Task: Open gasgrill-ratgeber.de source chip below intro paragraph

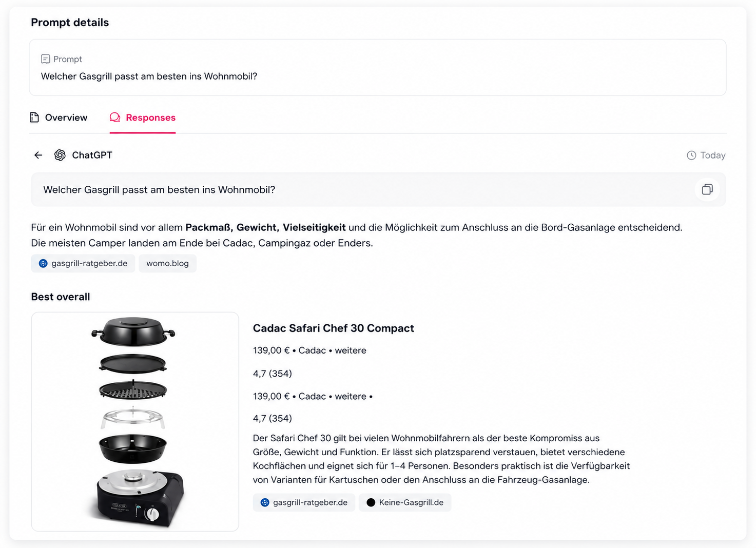Action: pyautogui.click(x=83, y=263)
